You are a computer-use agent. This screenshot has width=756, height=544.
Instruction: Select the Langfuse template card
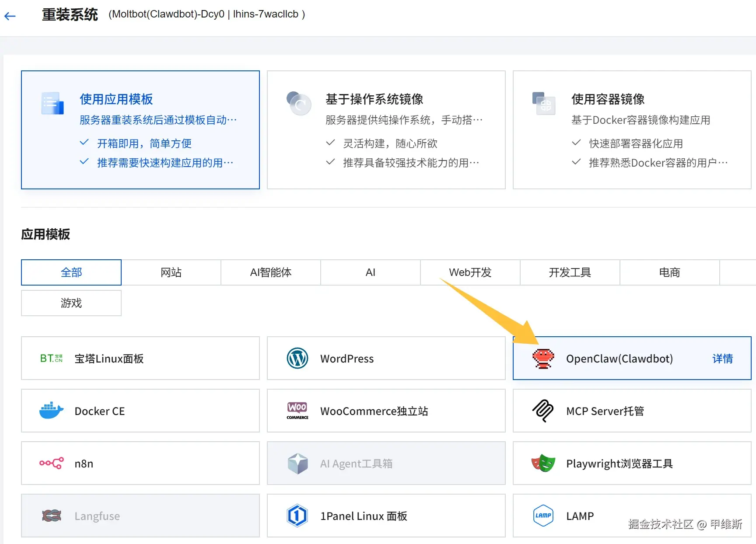click(140, 516)
